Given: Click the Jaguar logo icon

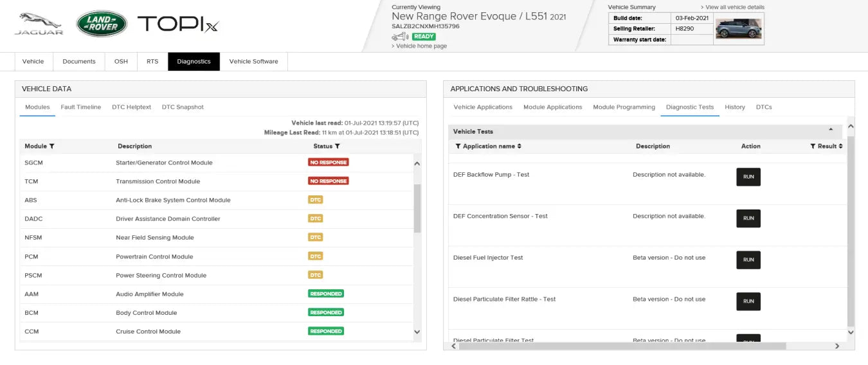Looking at the screenshot, I should pyautogui.click(x=39, y=23).
